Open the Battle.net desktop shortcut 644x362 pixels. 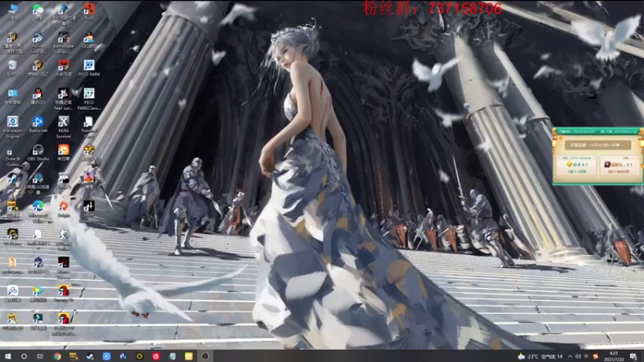click(x=38, y=125)
